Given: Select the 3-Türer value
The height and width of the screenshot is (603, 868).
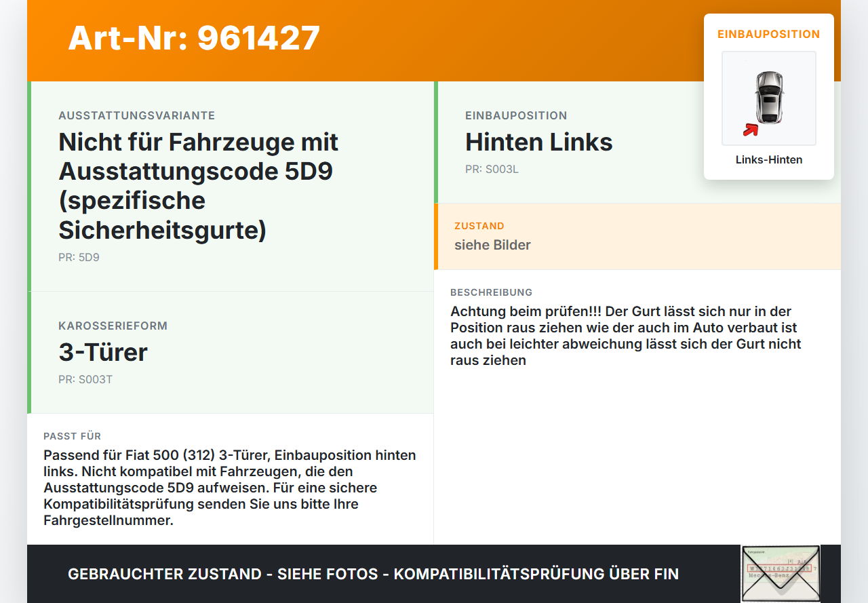Looking at the screenshot, I should pos(103,353).
